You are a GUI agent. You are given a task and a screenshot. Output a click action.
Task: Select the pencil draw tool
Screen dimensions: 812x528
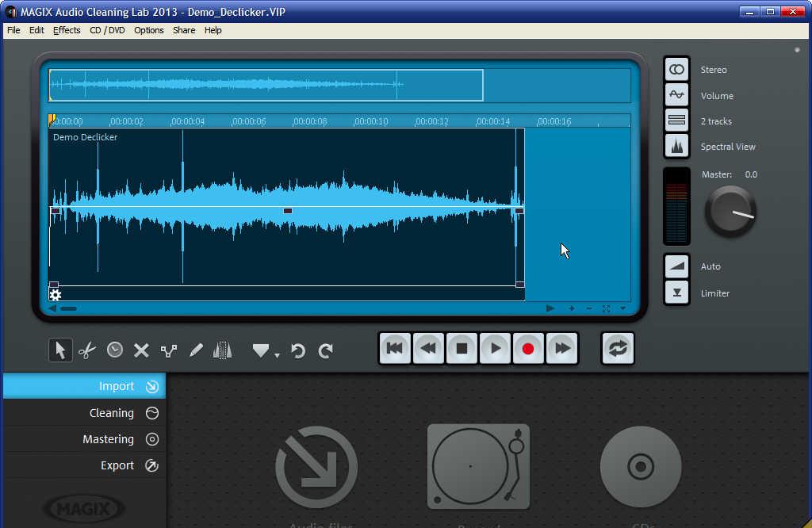pyautogui.click(x=196, y=350)
